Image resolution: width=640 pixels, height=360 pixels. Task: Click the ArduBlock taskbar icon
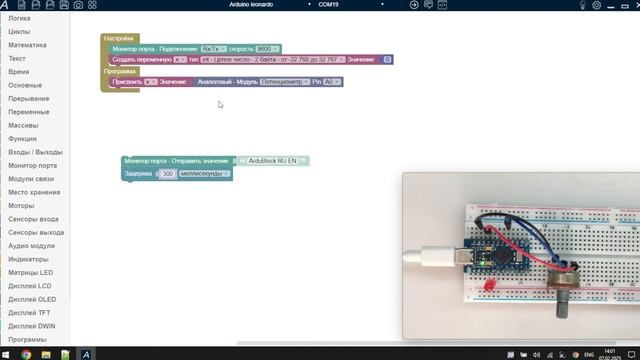click(x=86, y=355)
